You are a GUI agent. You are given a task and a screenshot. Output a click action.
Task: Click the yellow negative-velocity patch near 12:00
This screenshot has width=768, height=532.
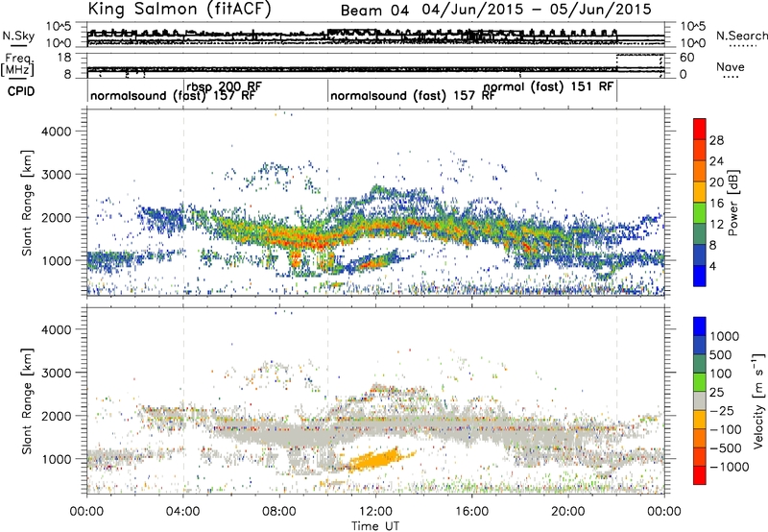coord(374,461)
